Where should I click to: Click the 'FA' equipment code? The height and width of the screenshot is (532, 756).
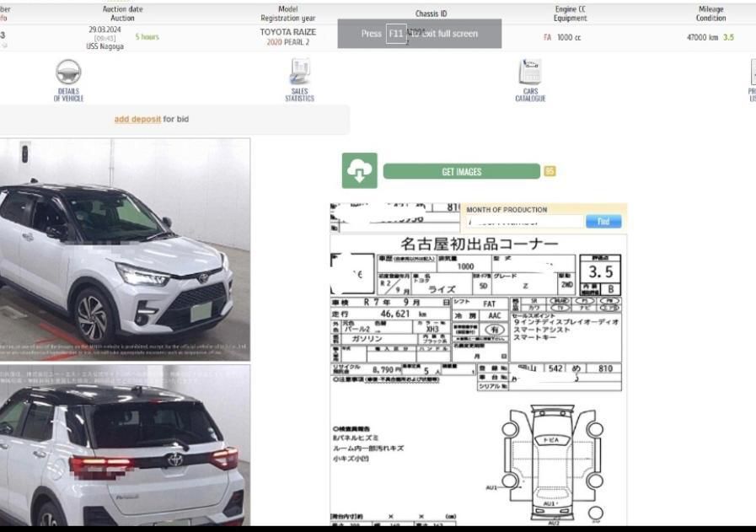547,37
